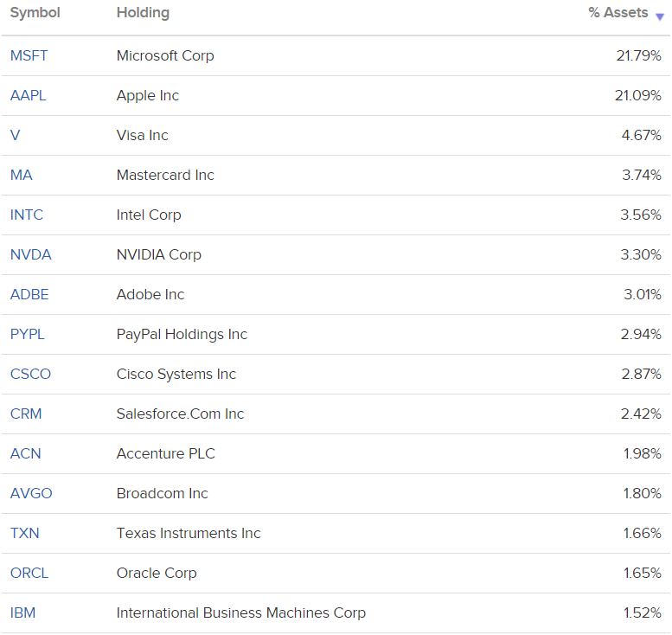The height and width of the screenshot is (635, 672).
Task: Click the NVIDIA Corp holding name
Action: coord(159,254)
